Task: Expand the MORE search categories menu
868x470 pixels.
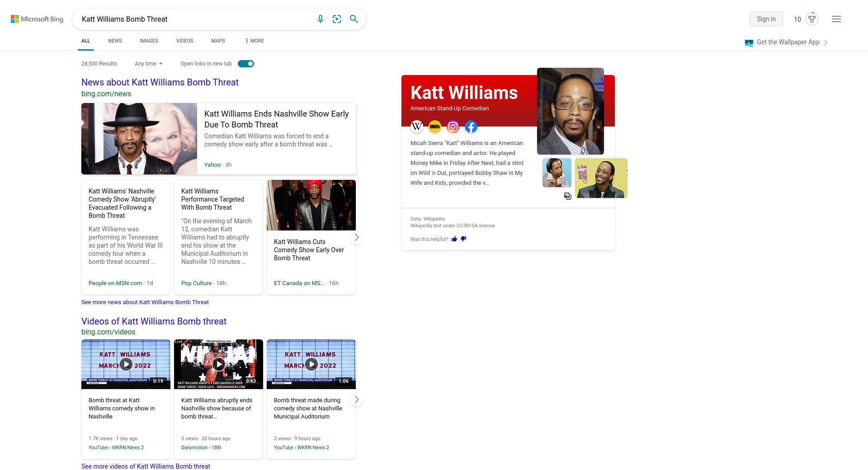Action: (x=255, y=41)
